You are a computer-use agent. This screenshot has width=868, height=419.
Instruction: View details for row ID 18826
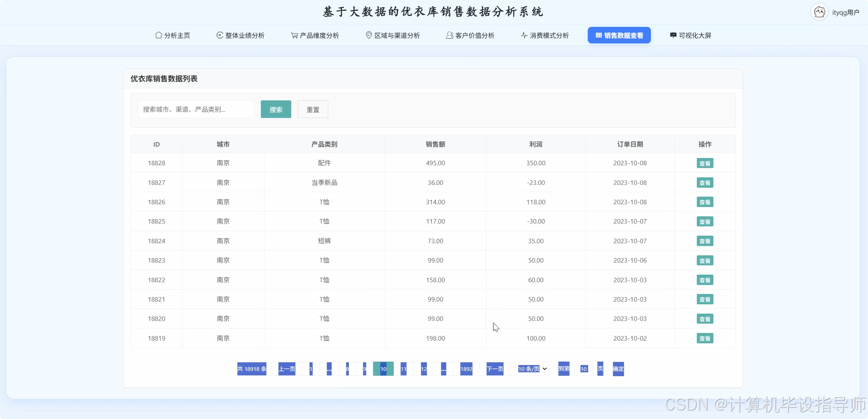(705, 202)
